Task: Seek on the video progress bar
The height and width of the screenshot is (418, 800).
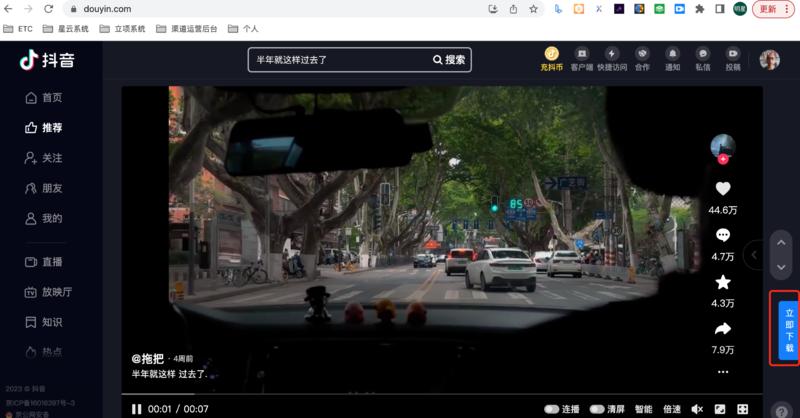Action: point(442,394)
